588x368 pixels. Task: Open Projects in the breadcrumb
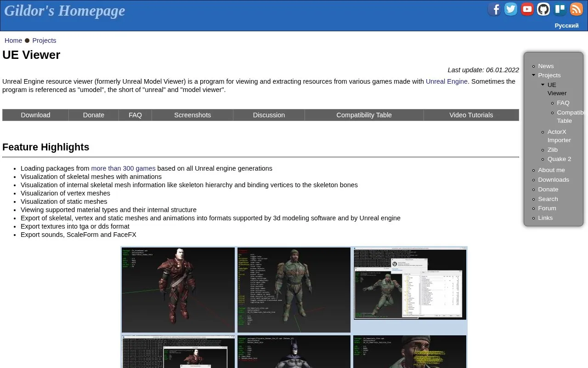(44, 40)
